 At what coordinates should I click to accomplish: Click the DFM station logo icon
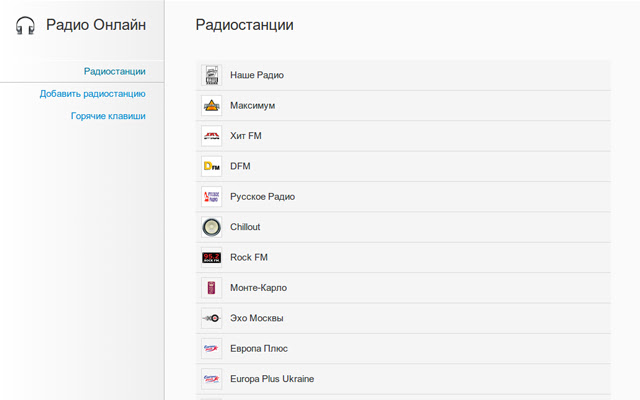coord(211,166)
